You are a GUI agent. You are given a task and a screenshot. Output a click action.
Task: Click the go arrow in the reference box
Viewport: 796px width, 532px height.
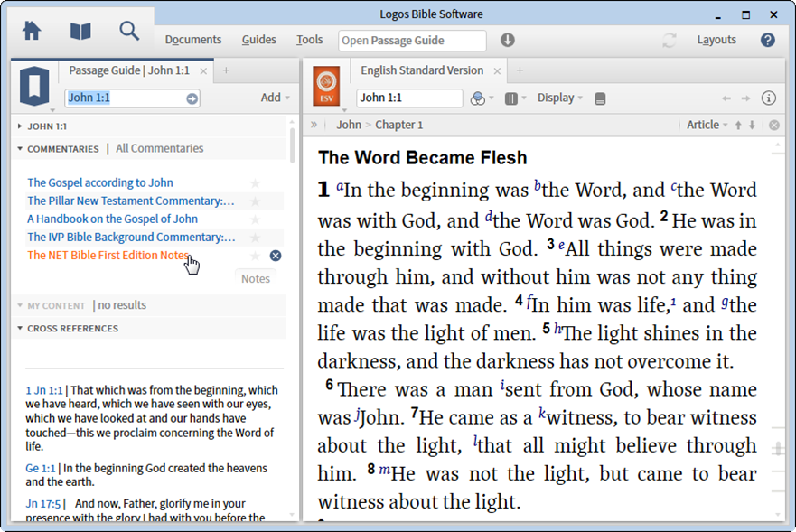tap(192, 98)
